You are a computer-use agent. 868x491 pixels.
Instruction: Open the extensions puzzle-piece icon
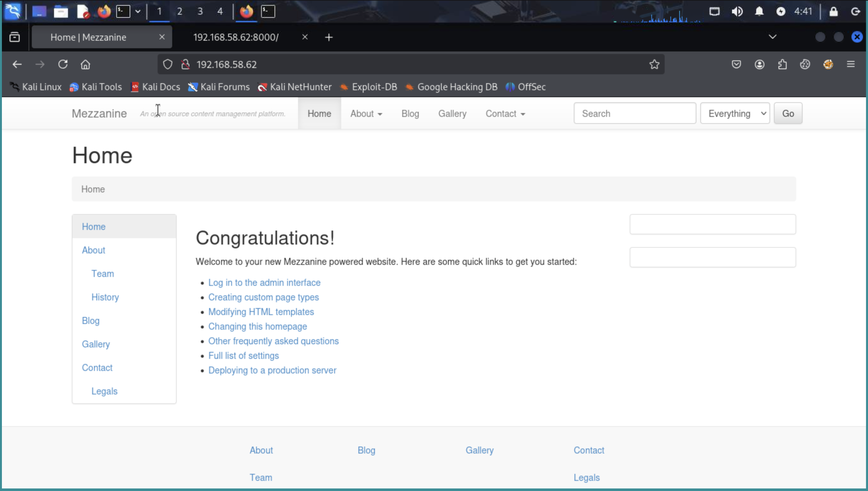(782, 64)
